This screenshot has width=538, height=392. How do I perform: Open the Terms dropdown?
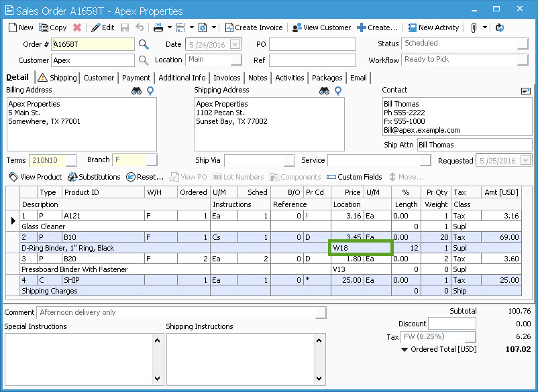coord(71,160)
